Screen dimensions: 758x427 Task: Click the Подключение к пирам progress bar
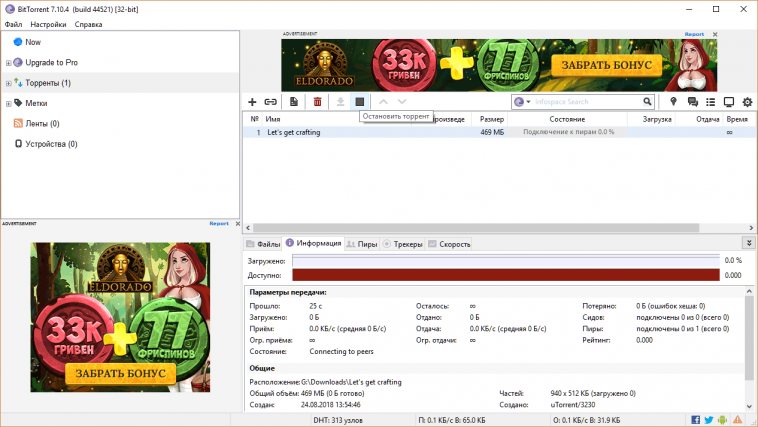[x=568, y=132]
